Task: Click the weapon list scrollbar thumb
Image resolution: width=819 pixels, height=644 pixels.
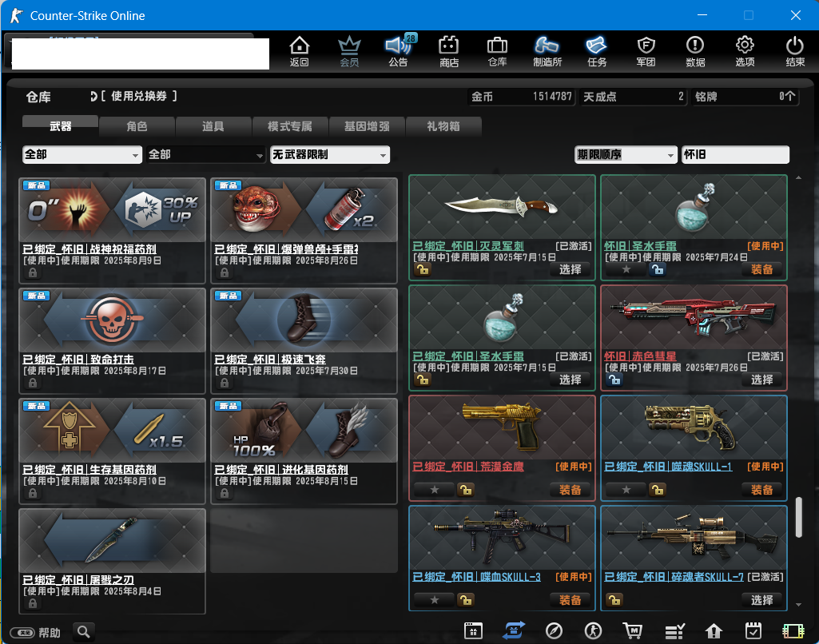Action: (799, 517)
